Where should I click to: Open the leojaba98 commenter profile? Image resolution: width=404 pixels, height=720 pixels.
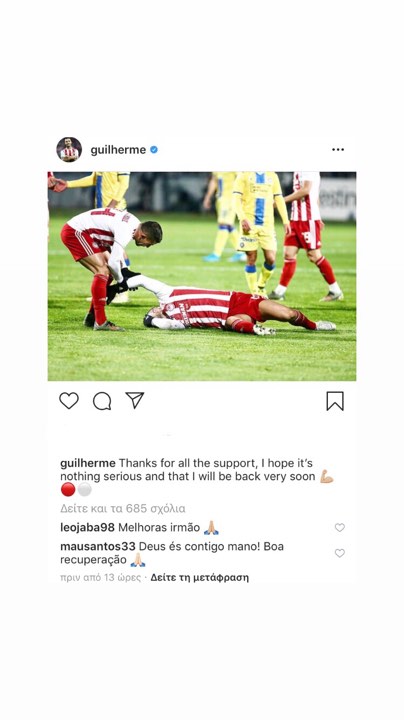click(87, 528)
